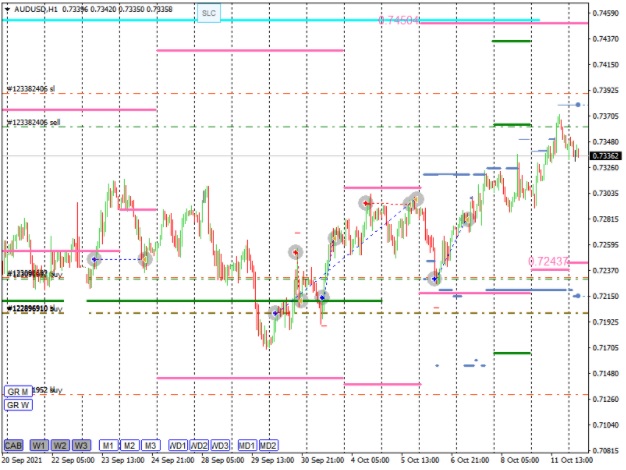
Task: Click the M2 button
Action: 129,444
